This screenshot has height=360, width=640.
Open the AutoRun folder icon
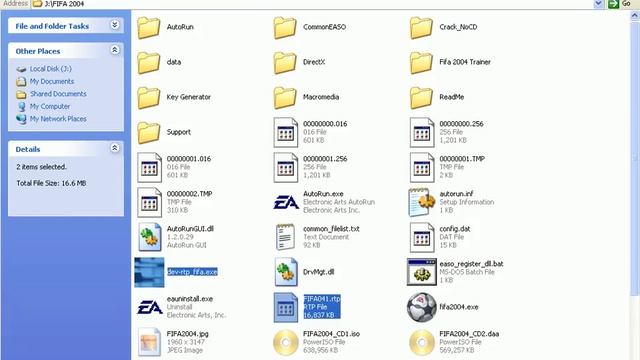click(x=149, y=27)
